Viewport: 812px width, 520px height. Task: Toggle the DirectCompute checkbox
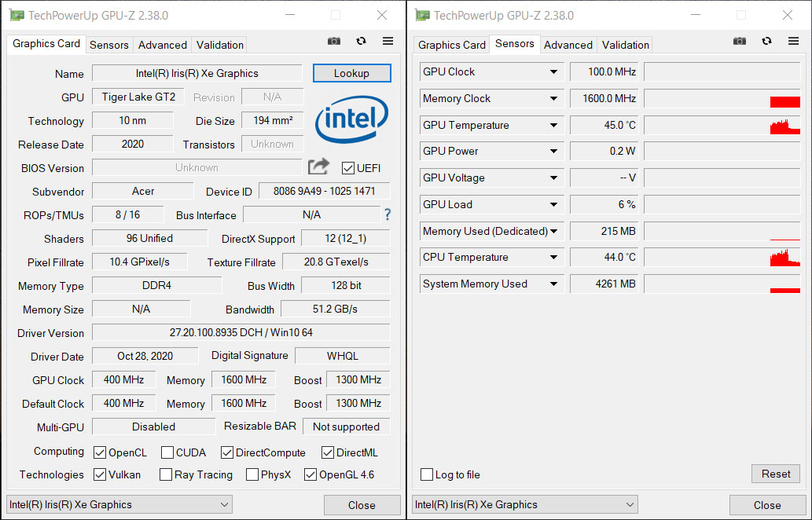click(x=227, y=452)
